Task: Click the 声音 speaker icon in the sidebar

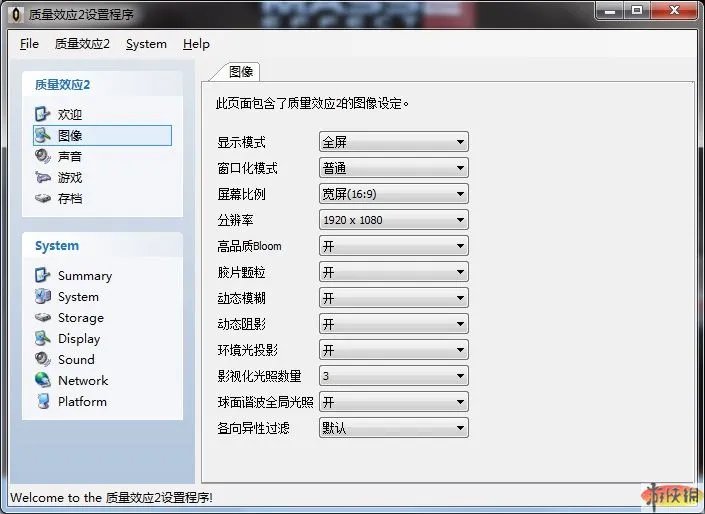Action: (43, 156)
